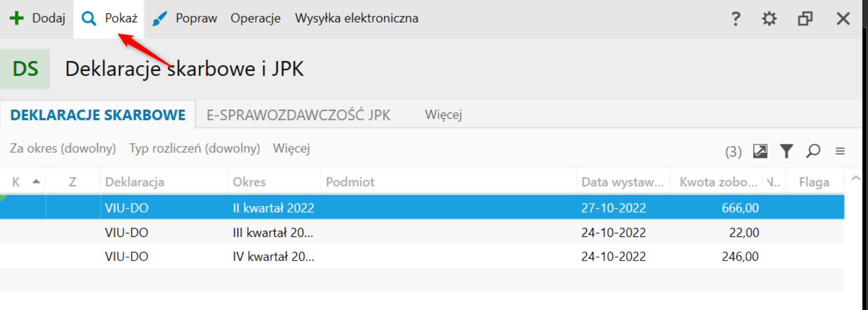Expand the Typ rozliczeń (dowolny) filter
This screenshot has height=310, width=868.
pyautogui.click(x=195, y=149)
